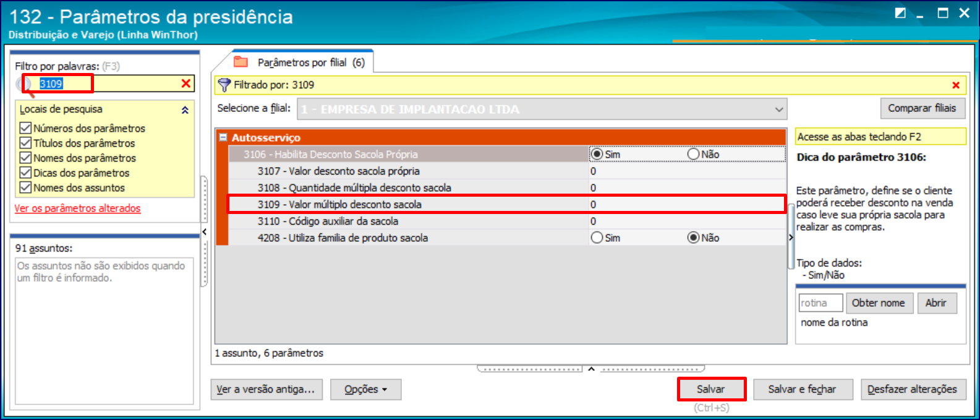
Task: Click Obter nome button
Action: 878,303
